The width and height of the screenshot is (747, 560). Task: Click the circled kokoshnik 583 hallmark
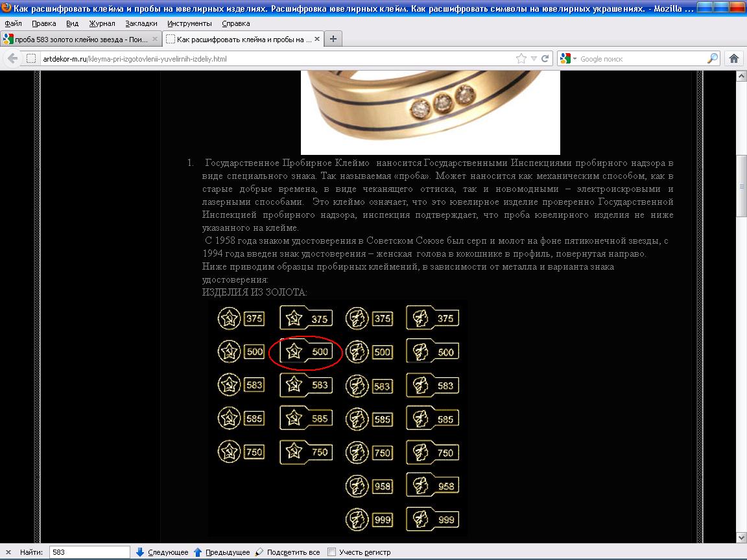[x=369, y=386]
